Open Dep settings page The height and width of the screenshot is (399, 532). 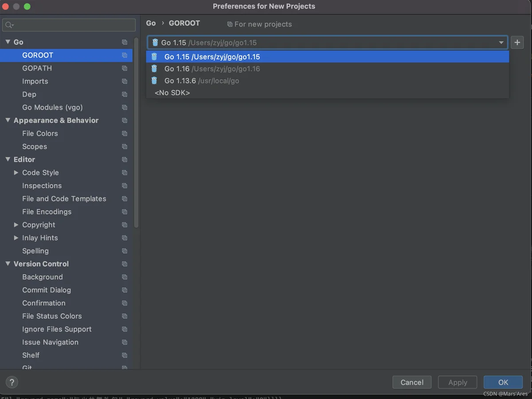point(29,94)
